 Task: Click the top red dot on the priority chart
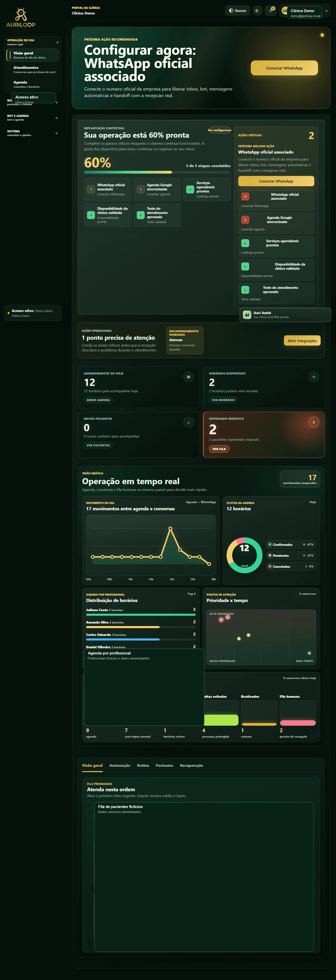click(227, 617)
